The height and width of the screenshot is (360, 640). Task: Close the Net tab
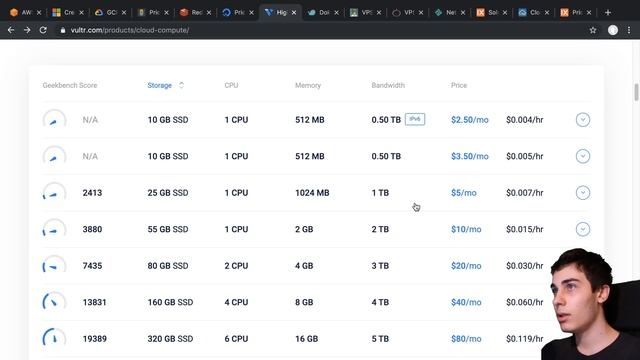coord(463,13)
